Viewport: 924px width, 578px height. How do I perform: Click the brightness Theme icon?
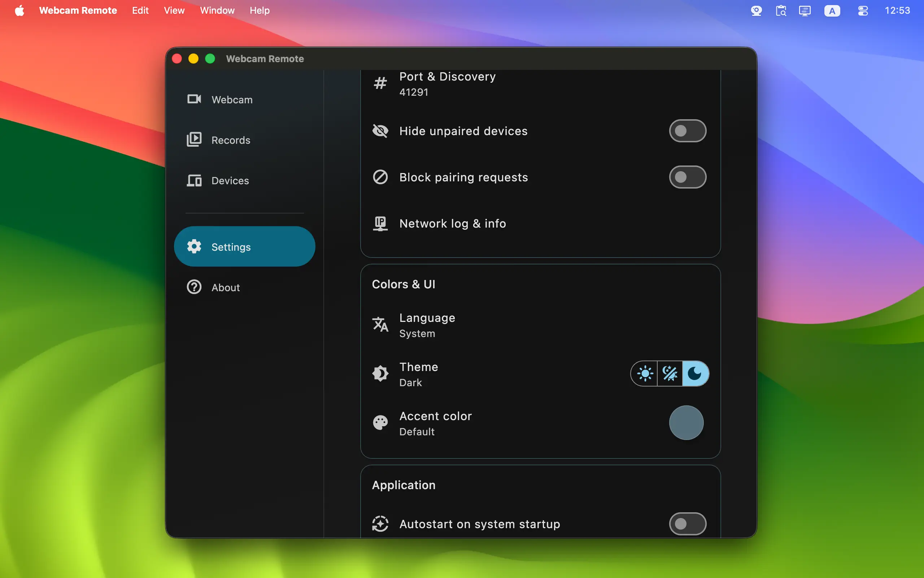(380, 374)
